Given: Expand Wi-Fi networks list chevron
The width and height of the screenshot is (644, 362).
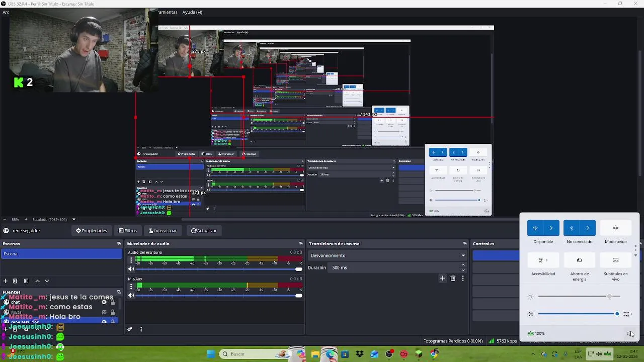Looking at the screenshot, I should pyautogui.click(x=551, y=228).
